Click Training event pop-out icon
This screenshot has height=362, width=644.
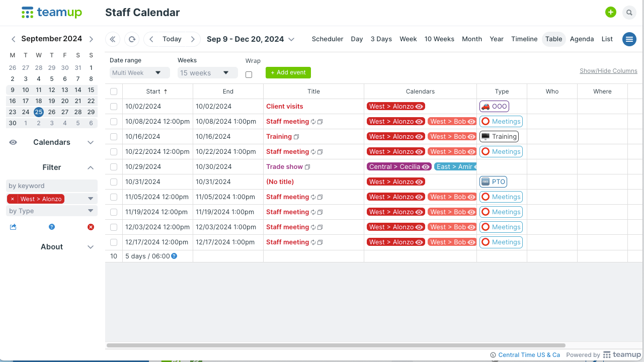(x=296, y=137)
